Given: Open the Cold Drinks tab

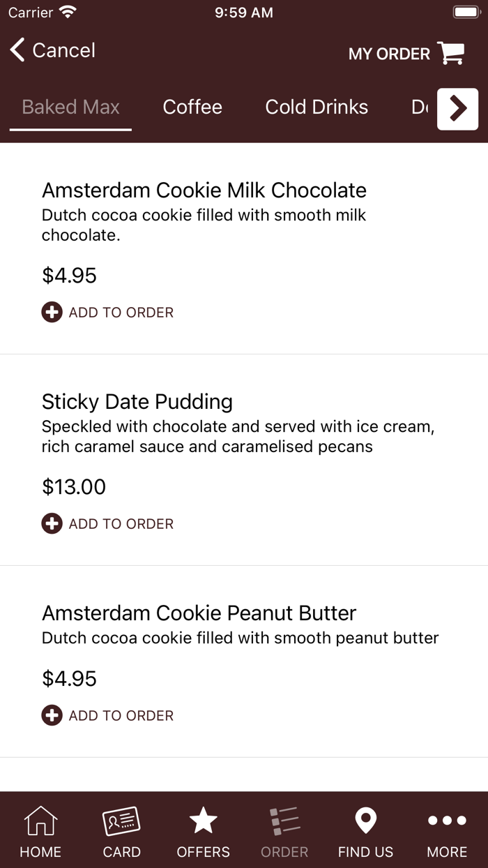Looking at the screenshot, I should [x=317, y=107].
